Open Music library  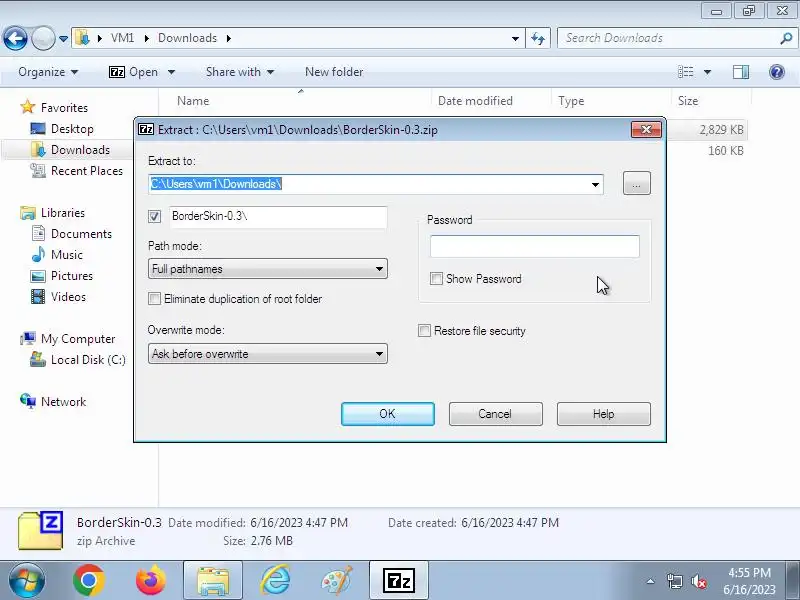click(66, 255)
